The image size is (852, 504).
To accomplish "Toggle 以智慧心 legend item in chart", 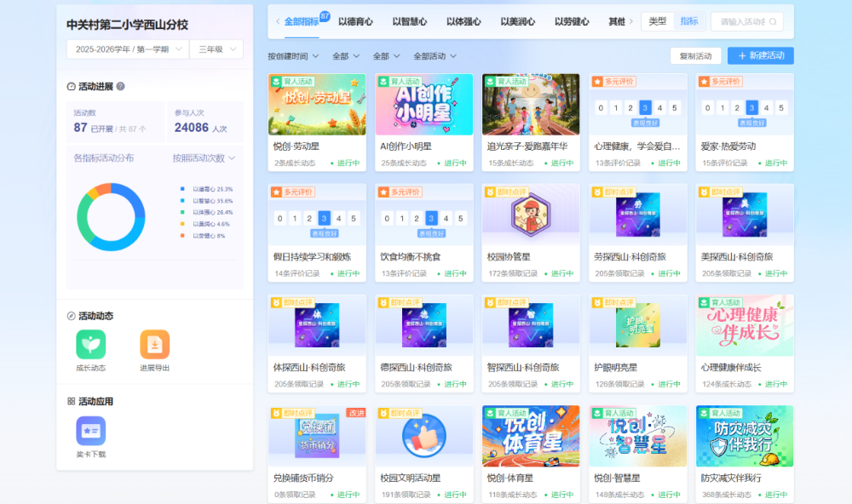I will (x=207, y=201).
